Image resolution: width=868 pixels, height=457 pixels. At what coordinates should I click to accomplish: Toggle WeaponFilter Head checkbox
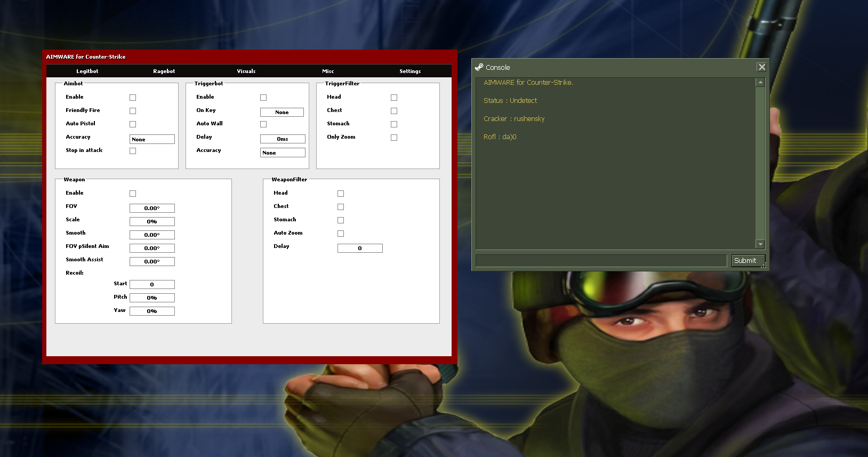tap(341, 194)
